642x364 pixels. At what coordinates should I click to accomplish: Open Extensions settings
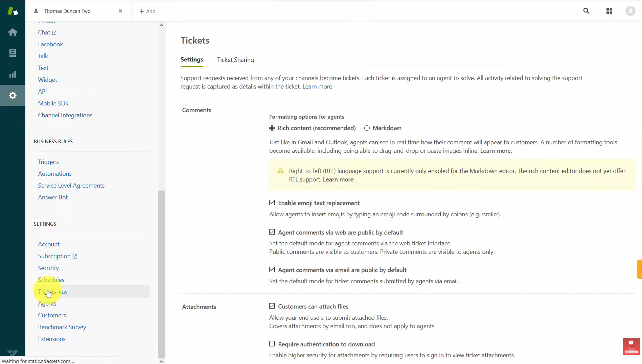pos(52,339)
